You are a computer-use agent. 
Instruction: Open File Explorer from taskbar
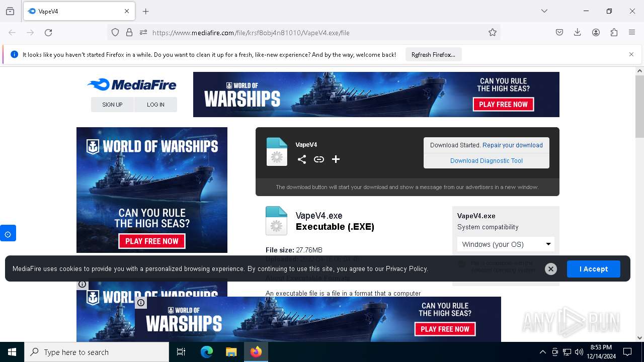pos(231,352)
